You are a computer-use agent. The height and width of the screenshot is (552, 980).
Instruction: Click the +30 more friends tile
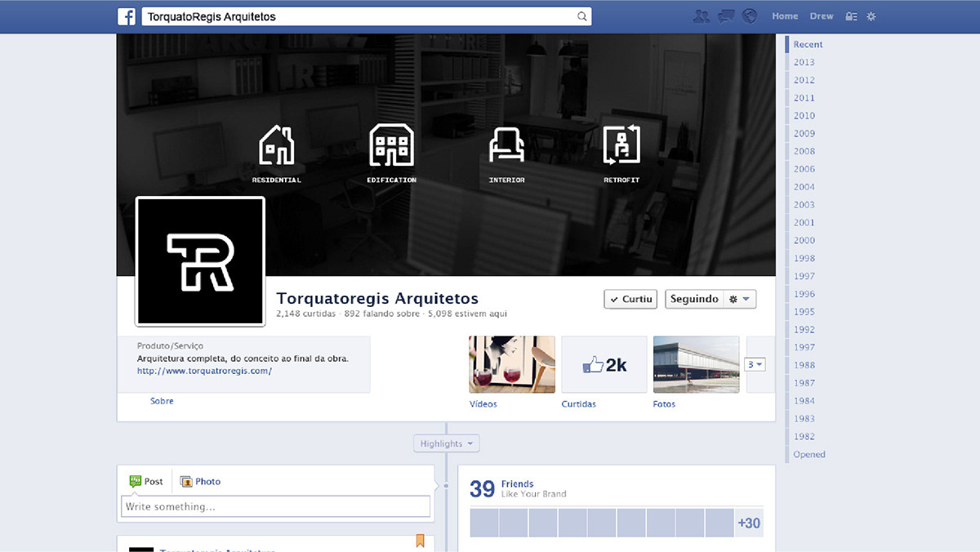(749, 523)
